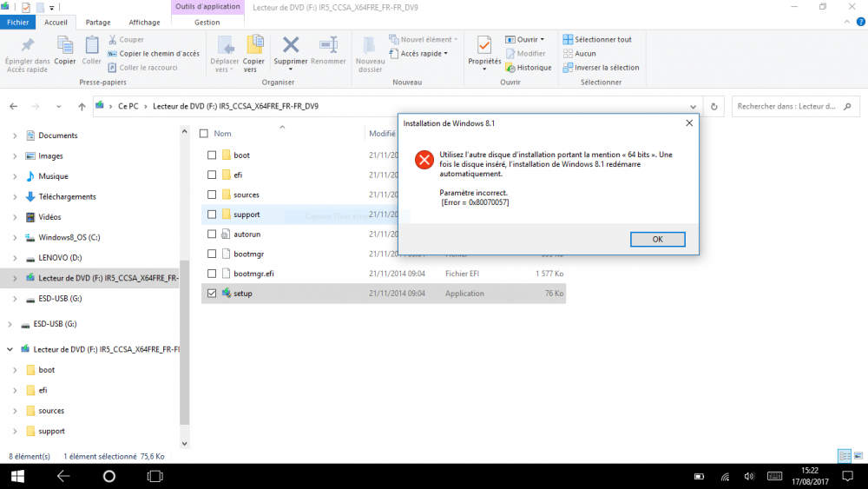The height and width of the screenshot is (489, 868).
Task: Refresh the current folder view
Action: [713, 106]
